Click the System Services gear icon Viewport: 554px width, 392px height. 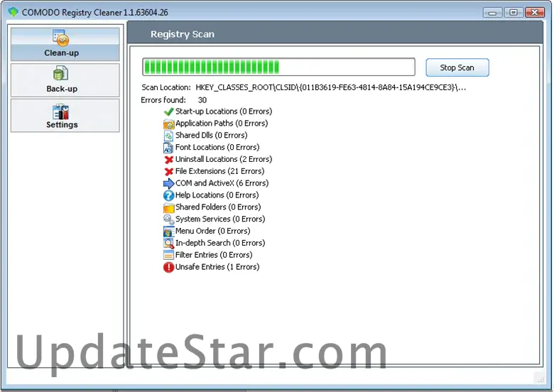[x=168, y=219]
